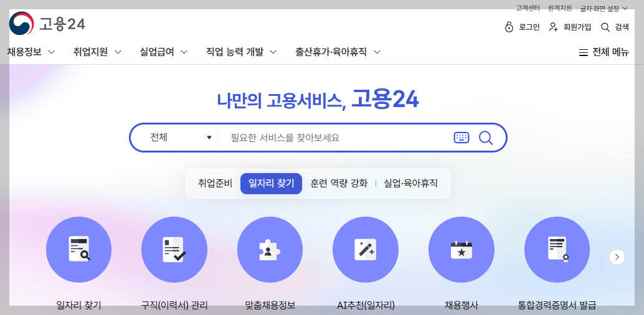Click the next arrow on service carousel
Image resolution: width=644 pixels, height=315 pixels.
tap(617, 257)
